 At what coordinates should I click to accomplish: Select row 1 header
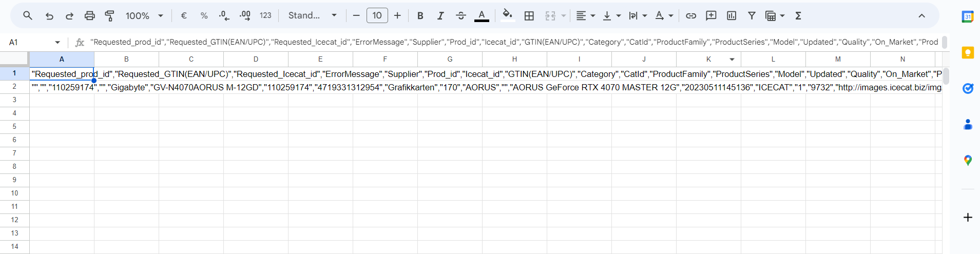coord(14,73)
